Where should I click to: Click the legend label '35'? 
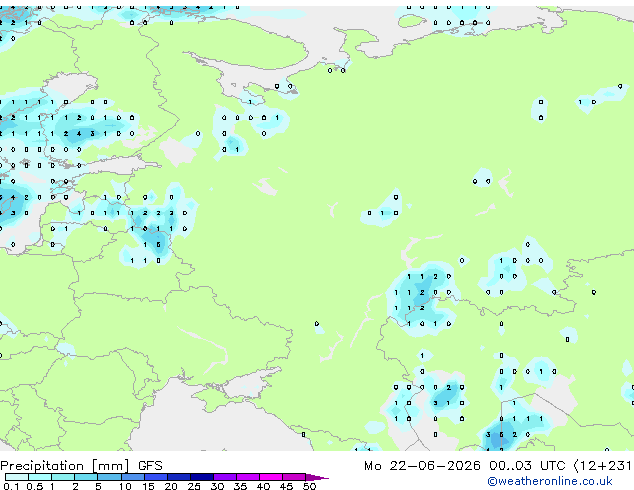240,486
